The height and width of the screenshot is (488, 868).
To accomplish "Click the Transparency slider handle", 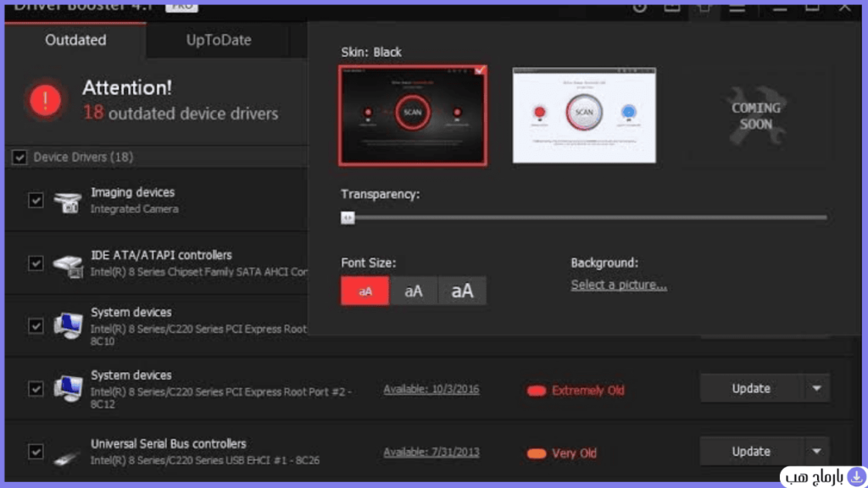I will (348, 218).
